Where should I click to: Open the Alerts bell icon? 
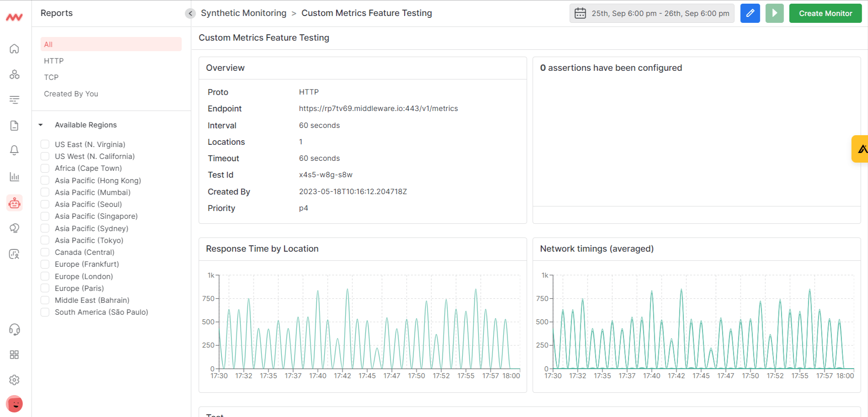coord(14,149)
